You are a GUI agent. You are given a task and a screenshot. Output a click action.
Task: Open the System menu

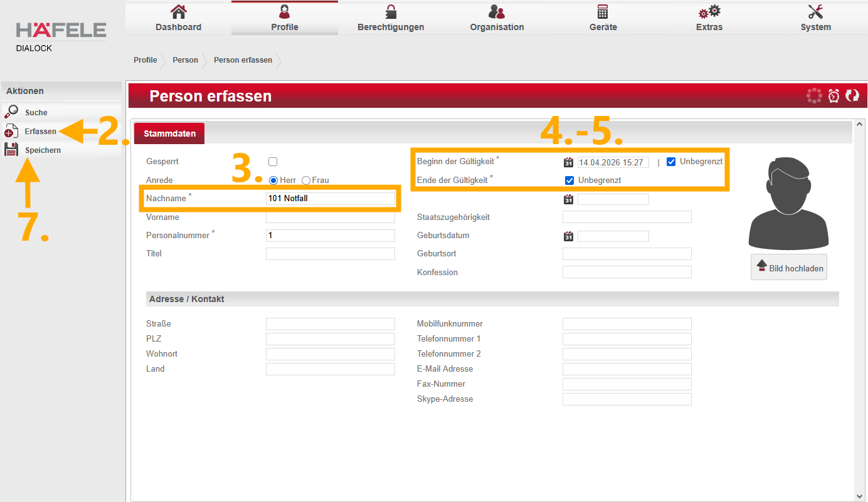(815, 18)
